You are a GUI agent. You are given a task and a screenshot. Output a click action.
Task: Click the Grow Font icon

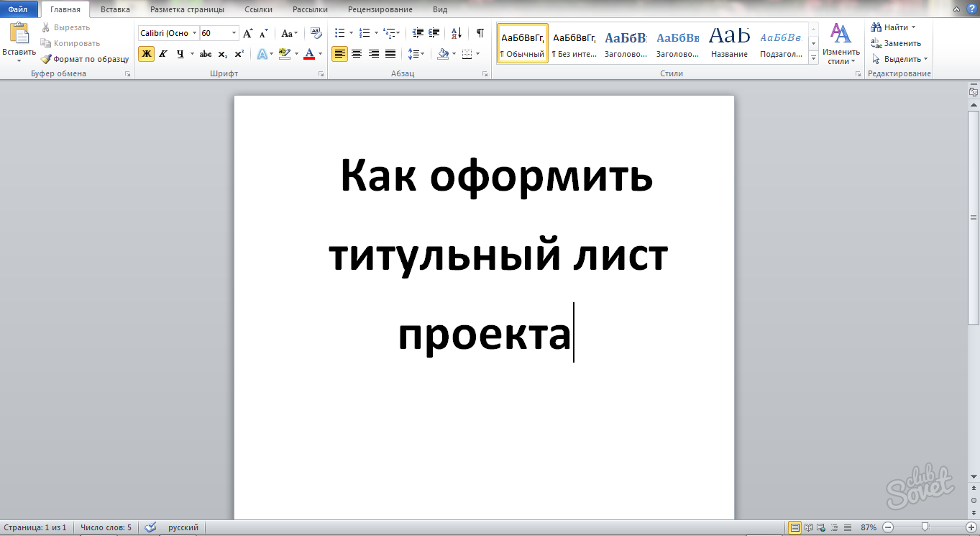(x=247, y=33)
